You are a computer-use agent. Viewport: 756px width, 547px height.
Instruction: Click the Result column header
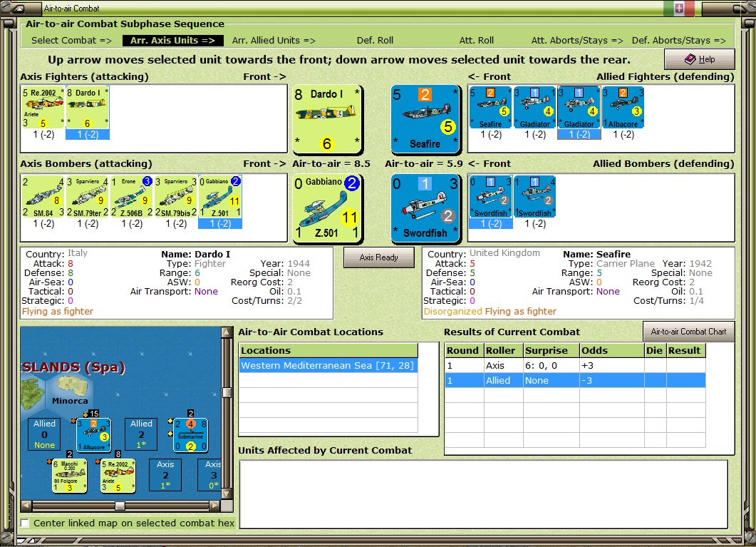click(685, 351)
